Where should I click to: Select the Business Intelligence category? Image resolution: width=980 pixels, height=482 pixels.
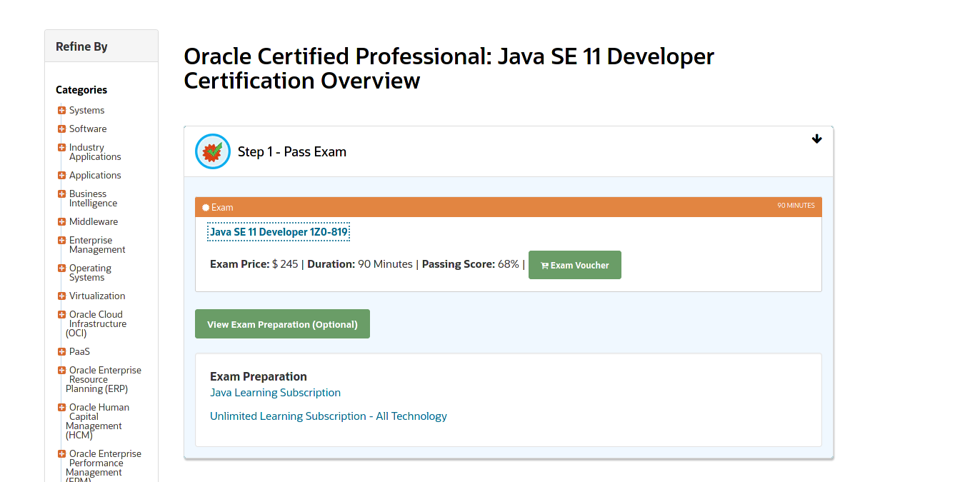tap(93, 199)
